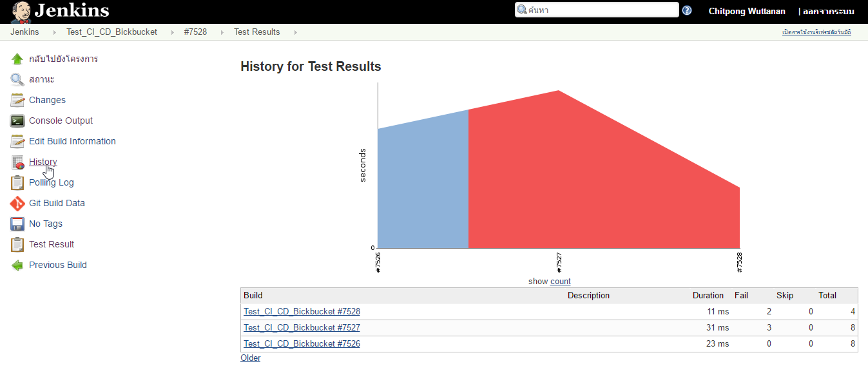Screen dimensions: 868x384
Task: Click the No Tags sidebar item
Action: (45, 224)
